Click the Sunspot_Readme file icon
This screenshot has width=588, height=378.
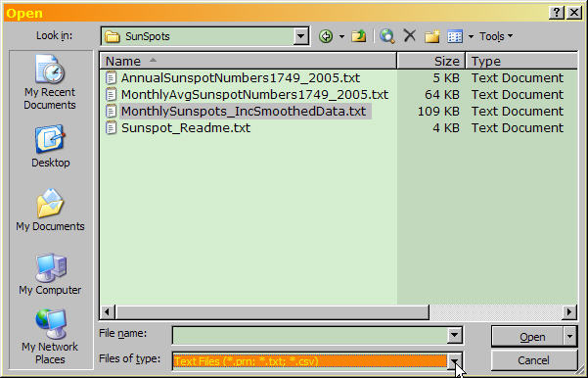click(111, 128)
